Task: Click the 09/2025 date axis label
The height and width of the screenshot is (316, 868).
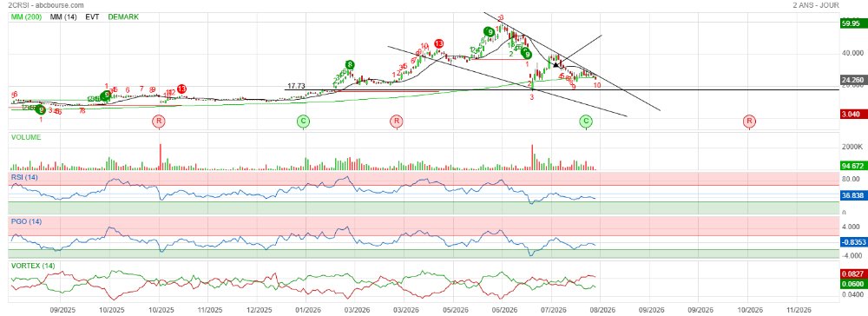Action: click(62, 311)
